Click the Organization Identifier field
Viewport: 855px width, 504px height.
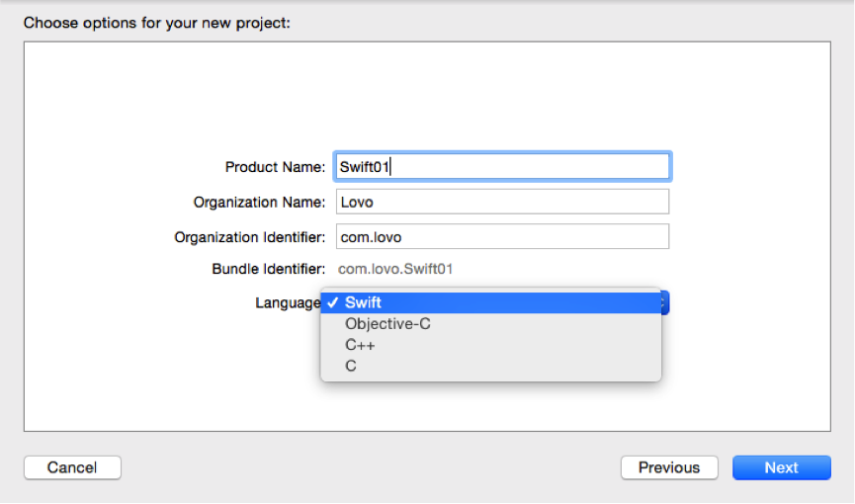[x=502, y=237]
